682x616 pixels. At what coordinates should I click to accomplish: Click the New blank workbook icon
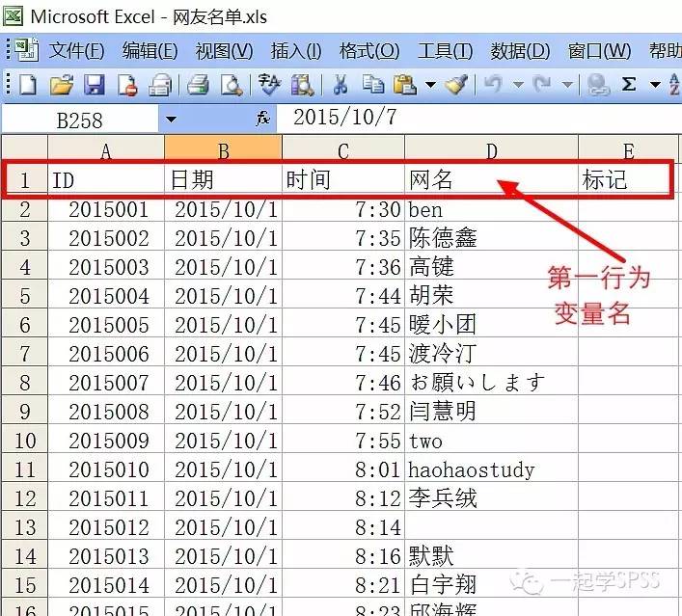(28, 84)
